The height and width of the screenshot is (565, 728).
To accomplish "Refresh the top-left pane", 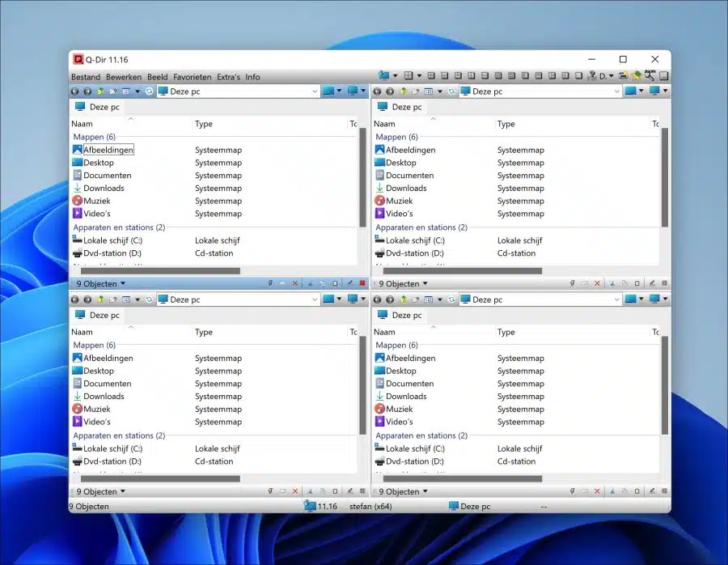I will [x=149, y=91].
